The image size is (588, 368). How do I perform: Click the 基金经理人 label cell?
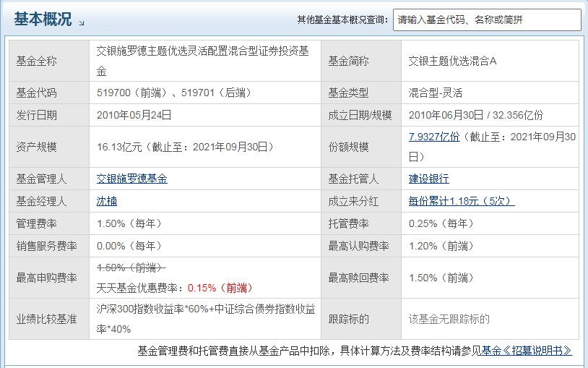49,201
